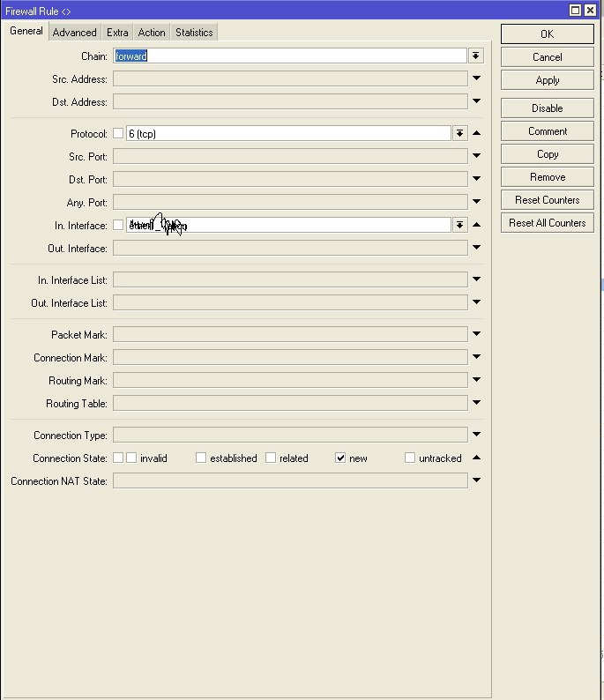Open the In. Interface dropdown list
The width and height of the screenshot is (604, 700).
pyautogui.click(x=459, y=225)
